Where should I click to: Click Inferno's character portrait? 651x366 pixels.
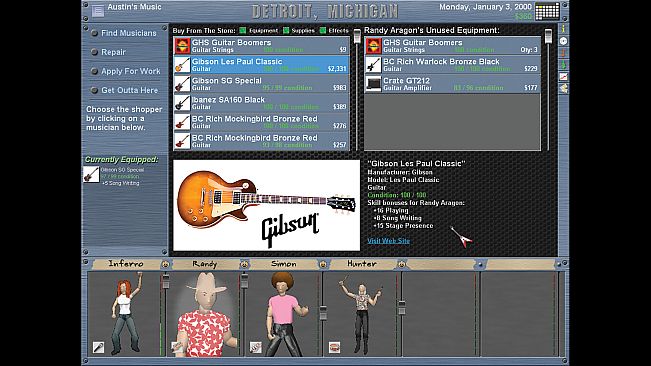[125, 314]
